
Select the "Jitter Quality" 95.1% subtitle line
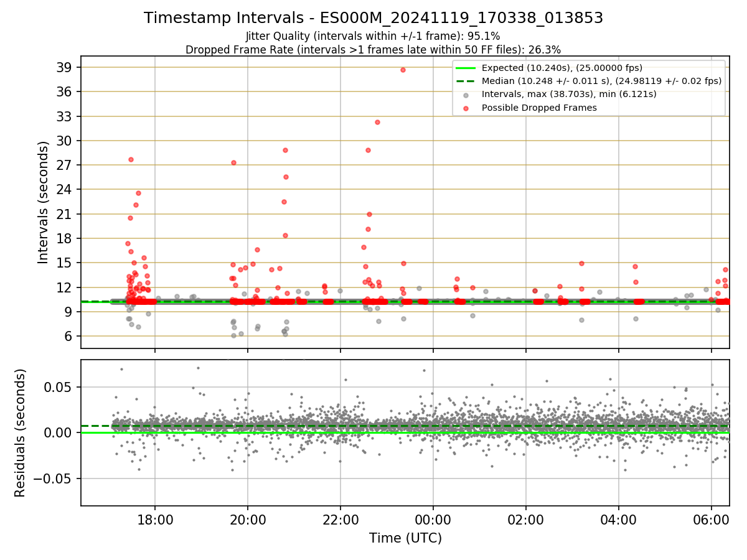(x=373, y=37)
